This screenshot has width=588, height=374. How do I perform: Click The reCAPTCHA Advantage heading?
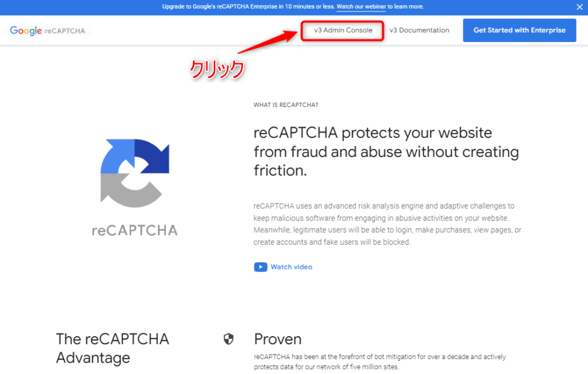[113, 349]
